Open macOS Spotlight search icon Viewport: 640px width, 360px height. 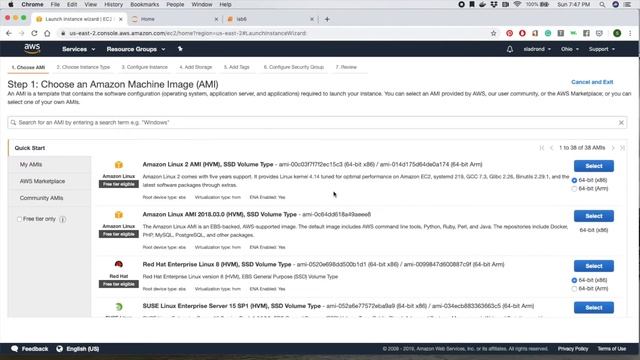tap(602, 4)
